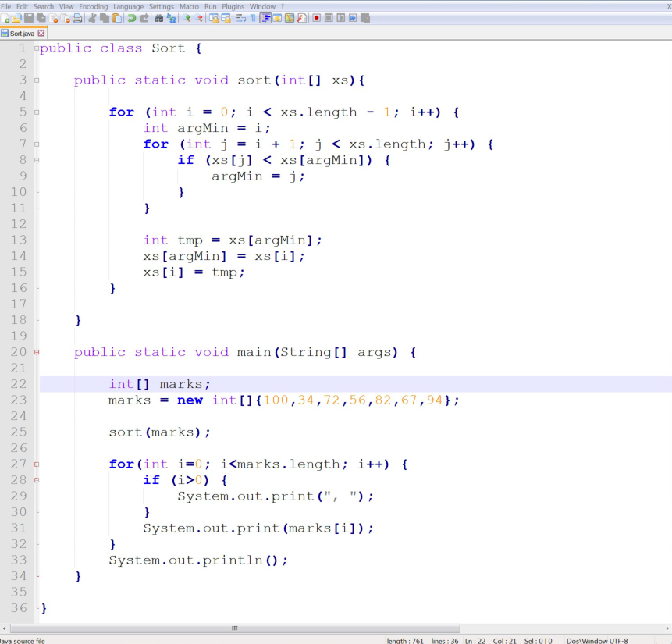
Task: Select the Sort.java tab
Action: point(23,33)
